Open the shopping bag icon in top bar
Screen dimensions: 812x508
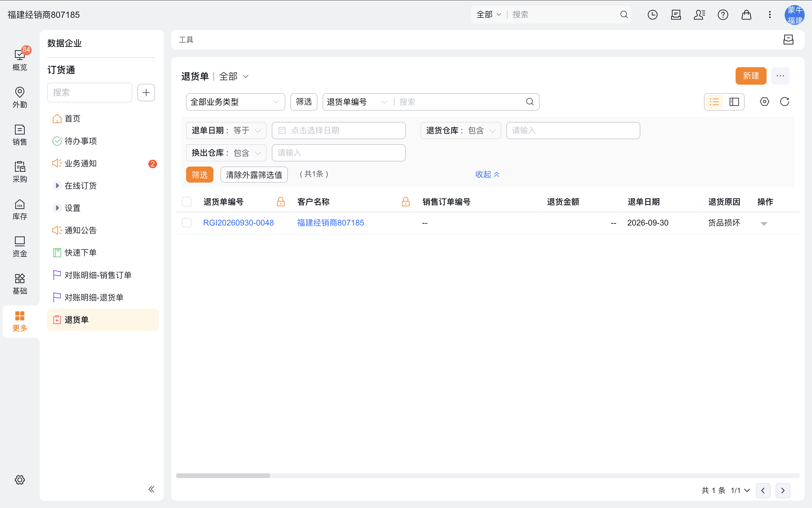(x=746, y=14)
